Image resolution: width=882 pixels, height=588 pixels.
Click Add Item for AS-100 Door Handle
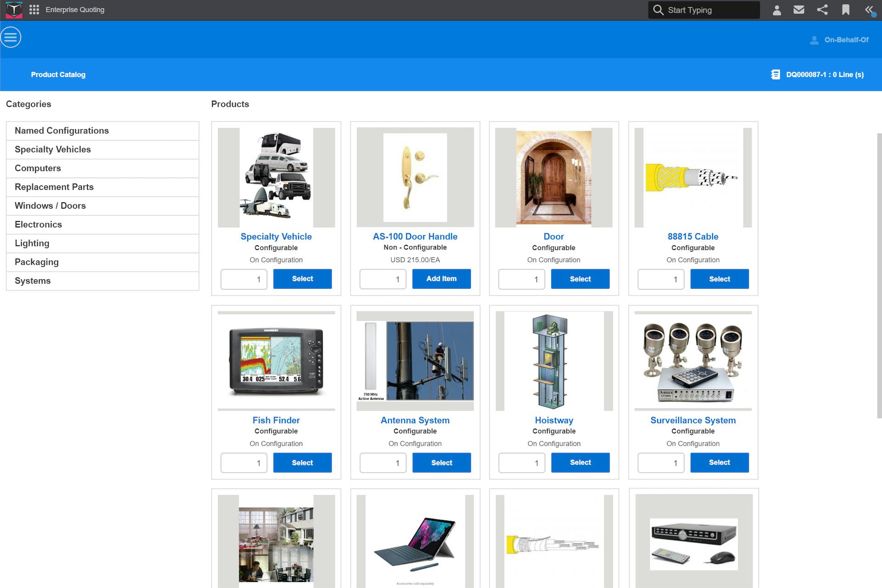[441, 279]
